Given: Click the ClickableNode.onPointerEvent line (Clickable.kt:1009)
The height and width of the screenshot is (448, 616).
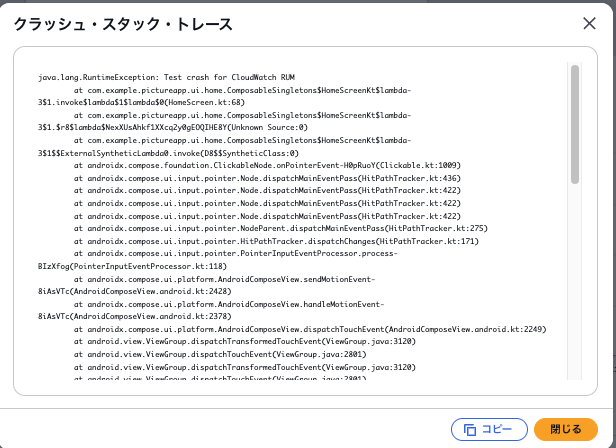Looking at the screenshot, I should 267,165.
